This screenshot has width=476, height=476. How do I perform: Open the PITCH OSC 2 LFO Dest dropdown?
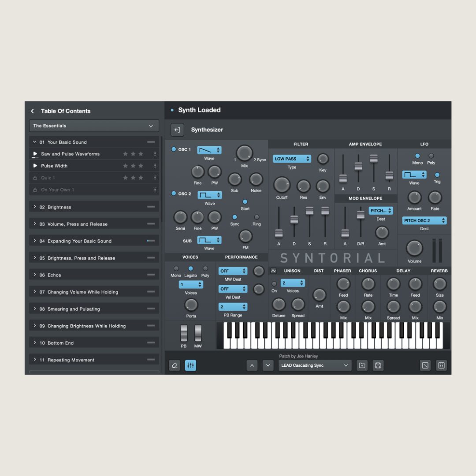(424, 220)
